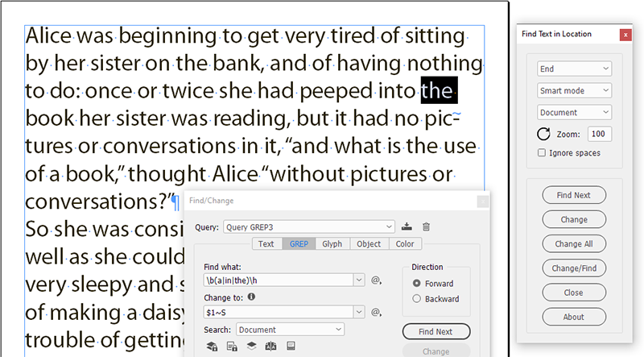Screen dimensions: 644x357
Task: Open the Document dropdown in Find Text panel
Action: (x=574, y=112)
